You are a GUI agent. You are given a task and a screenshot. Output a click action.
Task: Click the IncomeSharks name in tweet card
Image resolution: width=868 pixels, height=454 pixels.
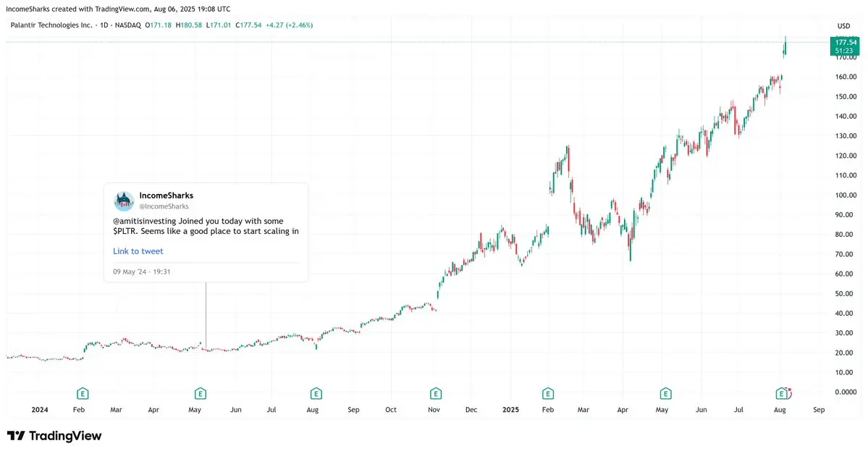[x=166, y=196]
